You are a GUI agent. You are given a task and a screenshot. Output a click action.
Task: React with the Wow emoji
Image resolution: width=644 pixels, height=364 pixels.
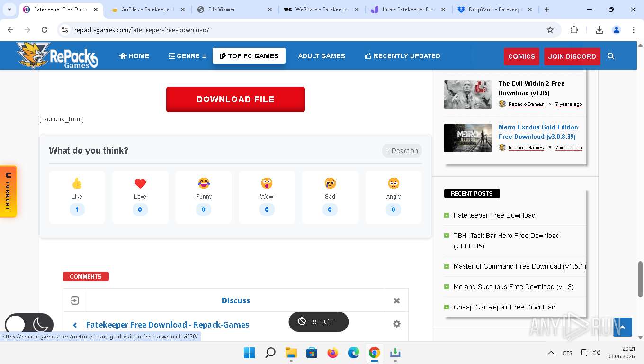[x=267, y=183]
